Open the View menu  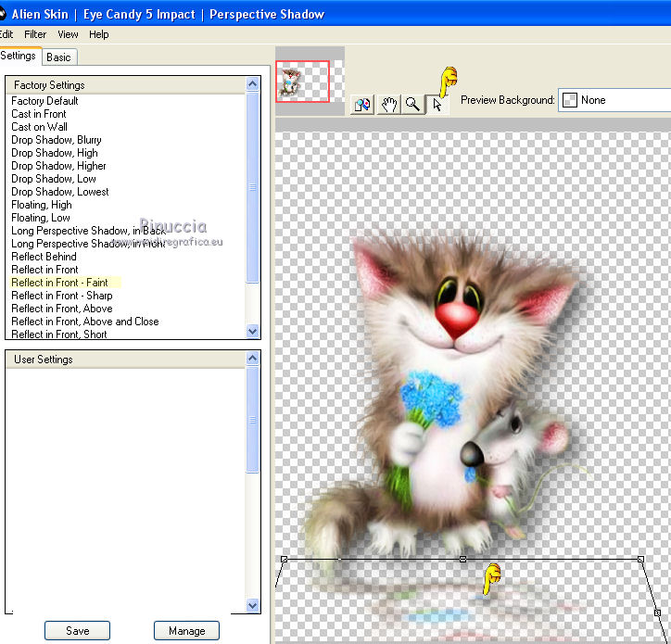coord(68,34)
